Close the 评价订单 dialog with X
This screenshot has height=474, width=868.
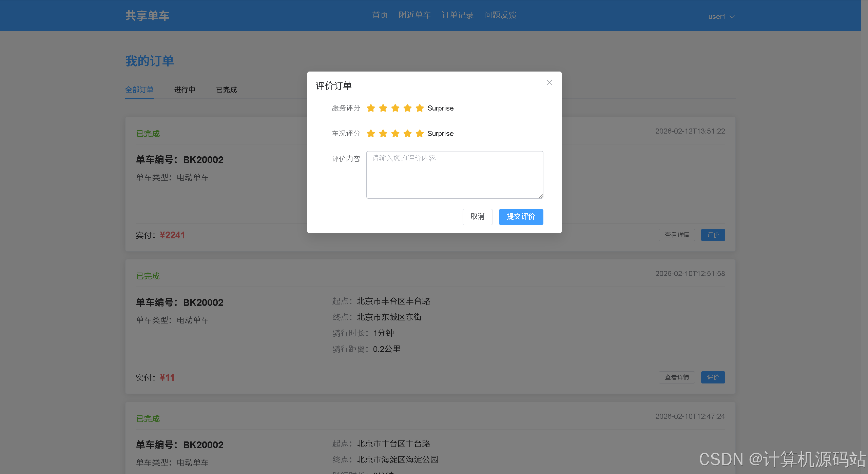549,82
